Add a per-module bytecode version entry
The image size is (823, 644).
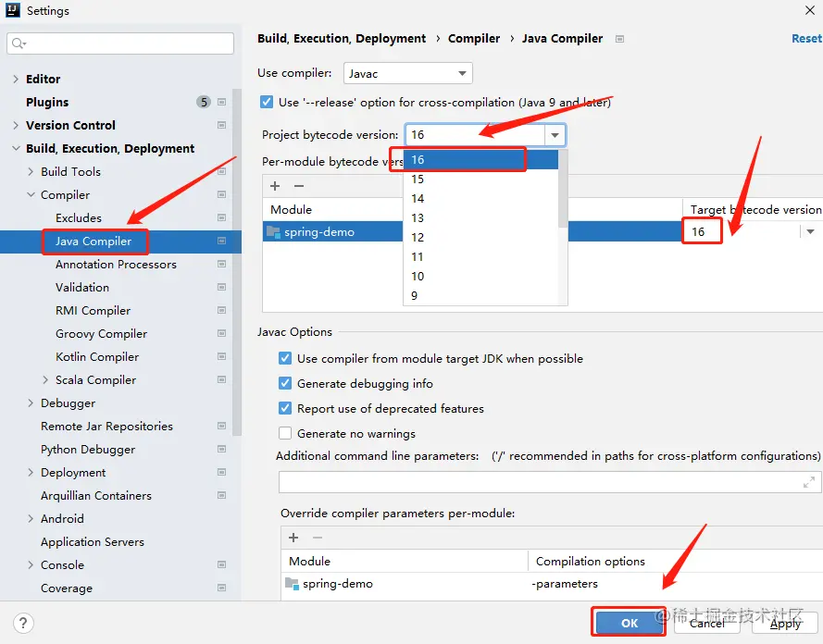(275, 186)
